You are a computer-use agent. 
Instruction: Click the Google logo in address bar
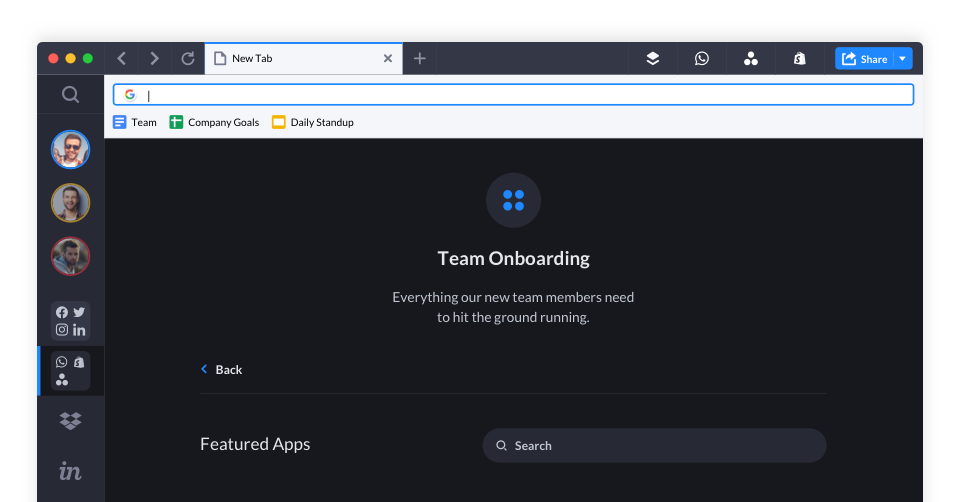[130, 95]
